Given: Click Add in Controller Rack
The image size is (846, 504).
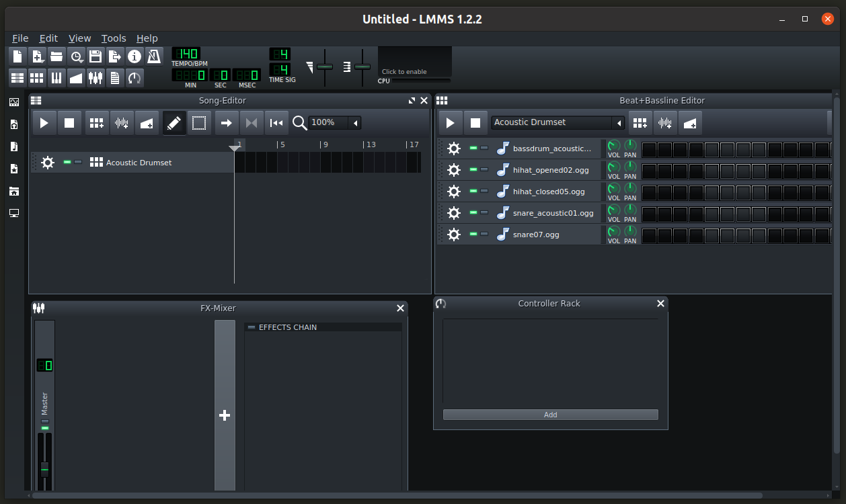Looking at the screenshot, I should tap(550, 415).
